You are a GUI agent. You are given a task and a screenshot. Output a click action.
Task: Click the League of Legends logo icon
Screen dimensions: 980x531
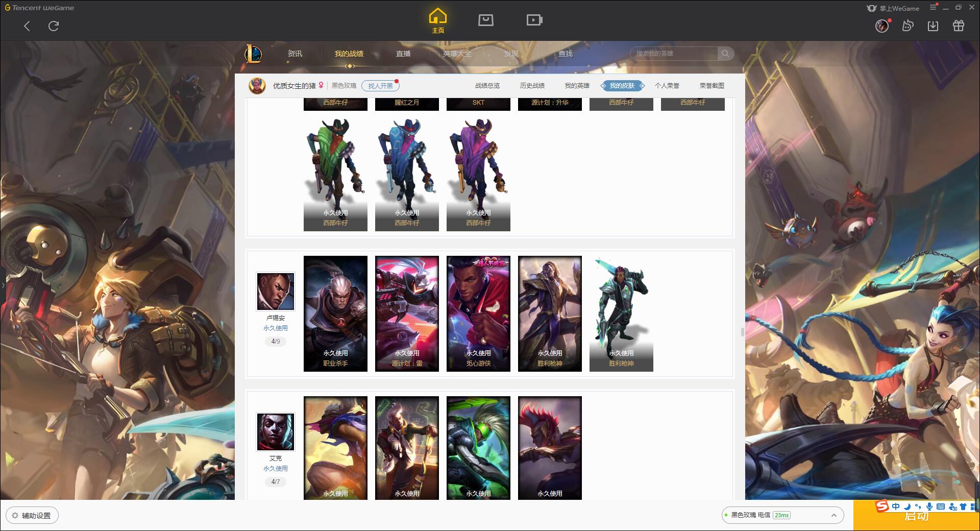253,54
